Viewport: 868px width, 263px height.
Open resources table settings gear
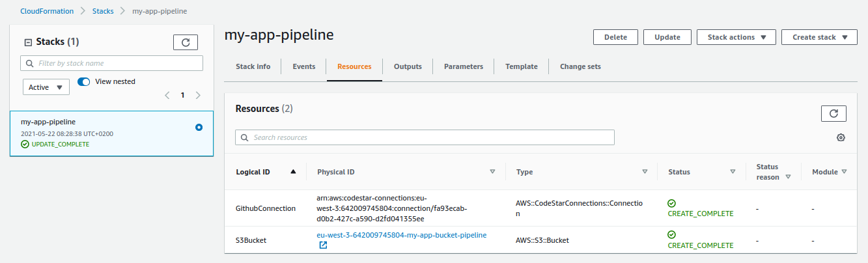click(x=841, y=137)
